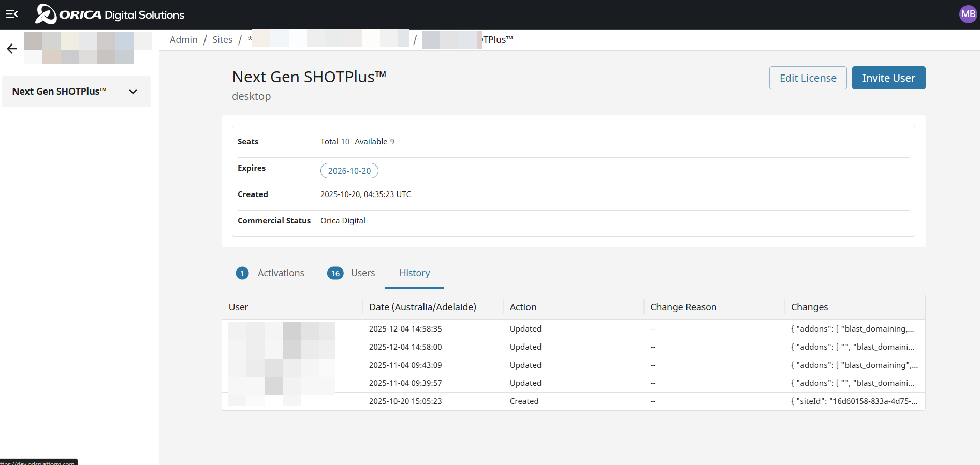This screenshot has width=980, height=465.
Task: Open the MB user avatar menu
Action: point(968,14)
